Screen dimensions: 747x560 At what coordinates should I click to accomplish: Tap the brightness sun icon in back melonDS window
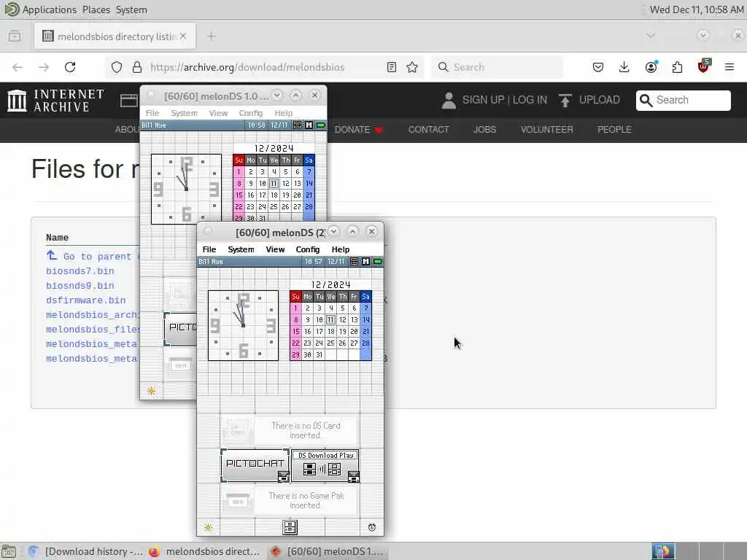(x=152, y=391)
